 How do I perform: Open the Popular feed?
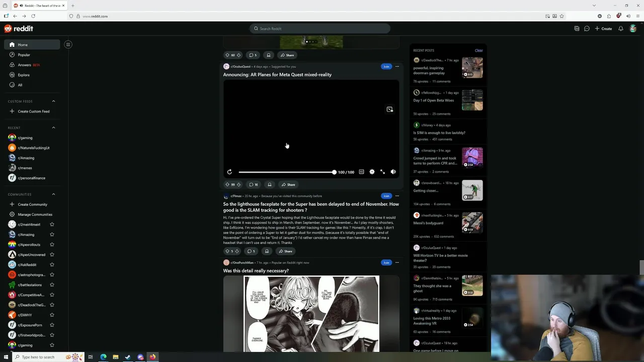32,55
